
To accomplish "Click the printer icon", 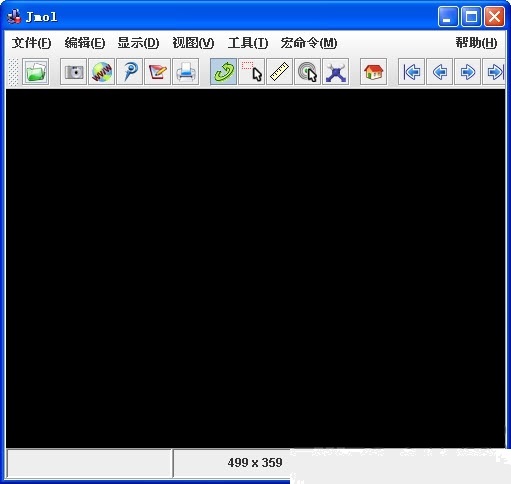I will click(186, 72).
